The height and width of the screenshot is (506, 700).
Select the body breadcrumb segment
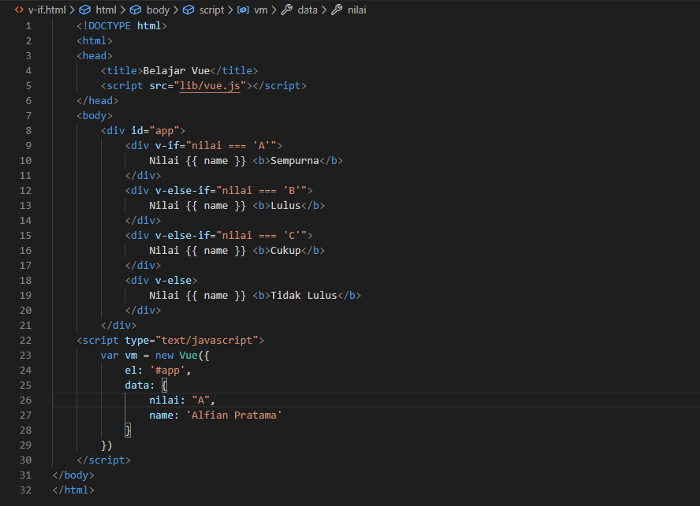pos(158,10)
